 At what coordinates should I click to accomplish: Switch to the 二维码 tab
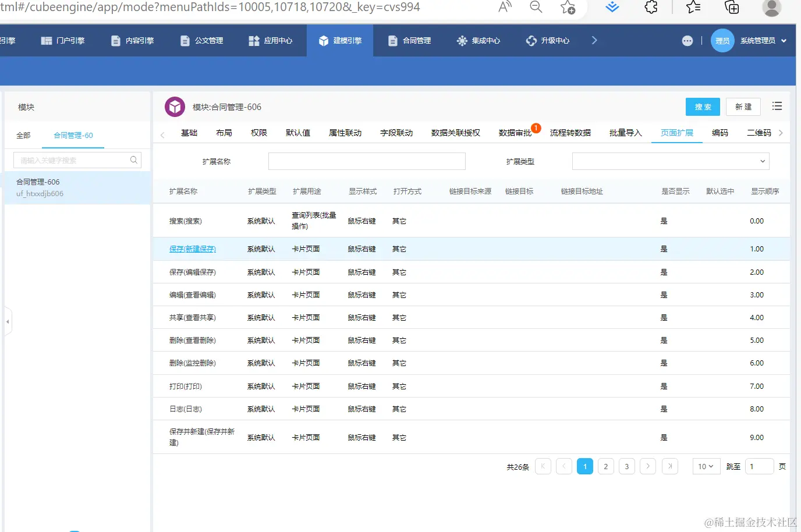759,133
